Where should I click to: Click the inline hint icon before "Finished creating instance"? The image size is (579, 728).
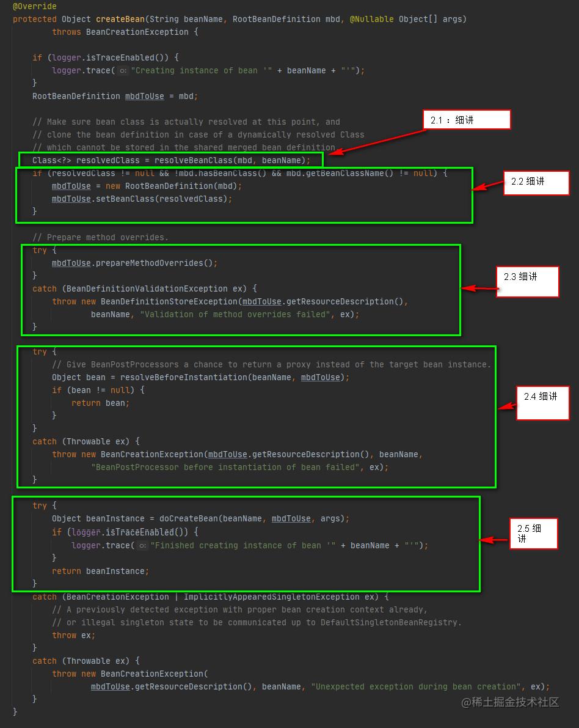click(x=141, y=545)
